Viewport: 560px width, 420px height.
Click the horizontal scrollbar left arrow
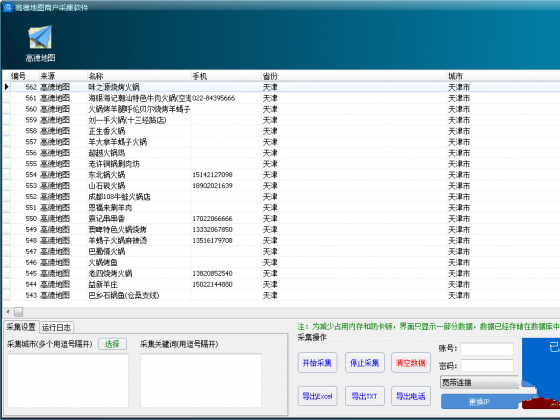click(x=8, y=312)
